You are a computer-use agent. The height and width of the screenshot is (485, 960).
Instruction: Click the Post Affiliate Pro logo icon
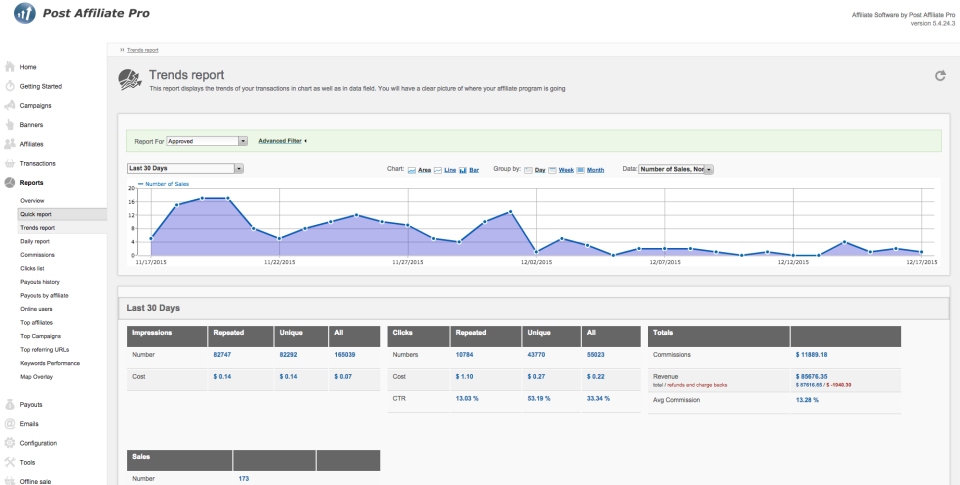click(x=24, y=13)
